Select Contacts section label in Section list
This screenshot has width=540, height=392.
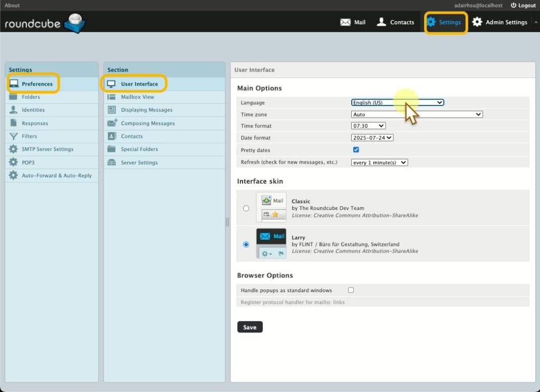click(131, 136)
